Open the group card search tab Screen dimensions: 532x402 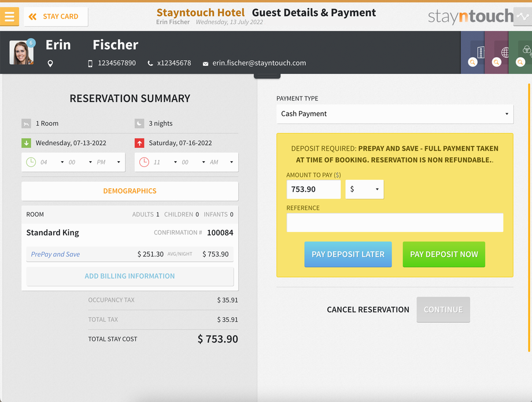click(x=520, y=53)
